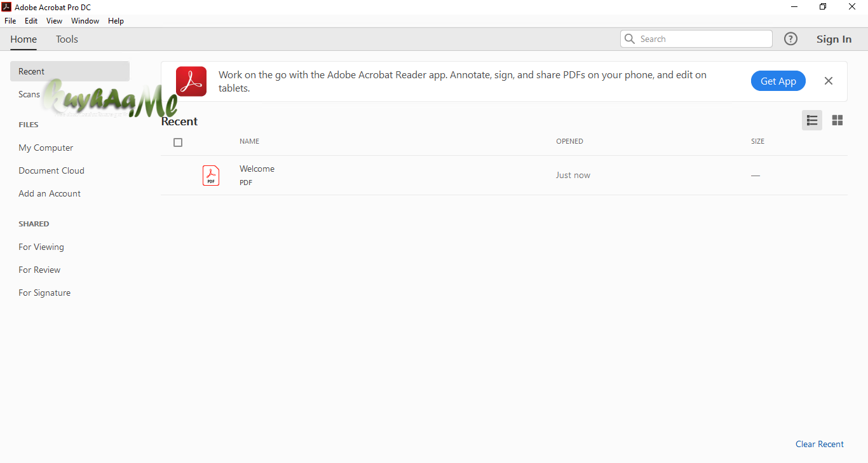Screen dimensions: 868x463
Task: Open the Window menu
Action: (x=85, y=21)
